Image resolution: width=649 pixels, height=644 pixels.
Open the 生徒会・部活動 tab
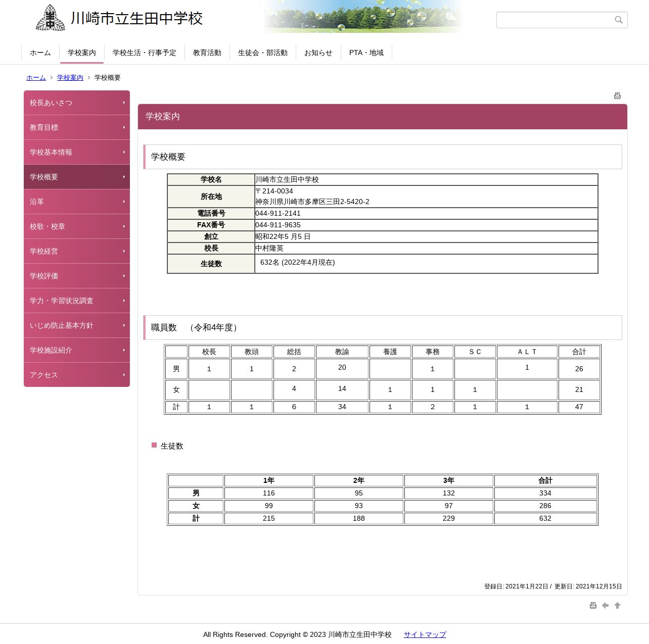263,53
